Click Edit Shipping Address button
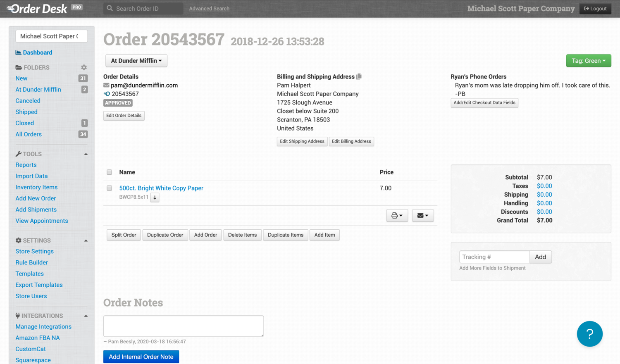 tap(302, 141)
